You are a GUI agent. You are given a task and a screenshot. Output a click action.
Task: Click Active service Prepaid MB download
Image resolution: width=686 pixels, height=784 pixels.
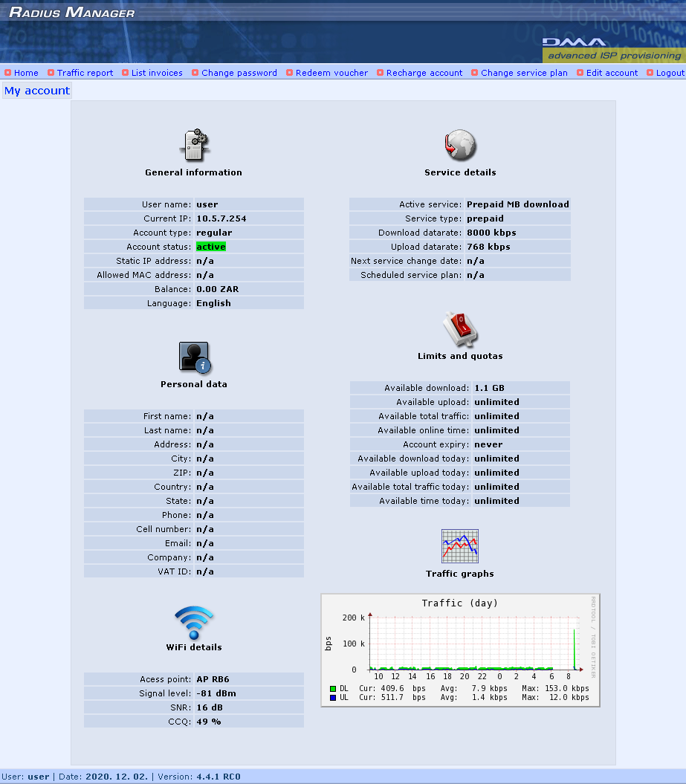517,204
